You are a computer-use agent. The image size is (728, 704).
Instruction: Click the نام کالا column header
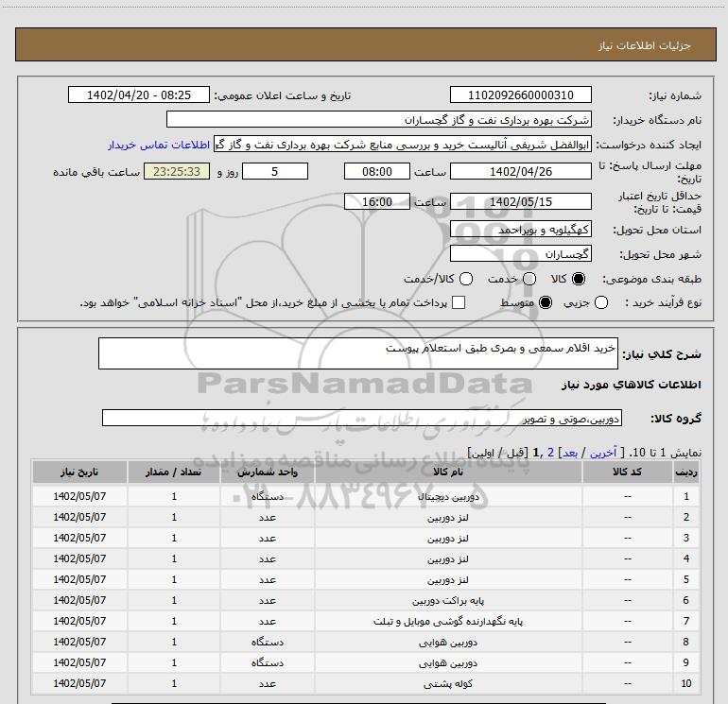(x=448, y=472)
